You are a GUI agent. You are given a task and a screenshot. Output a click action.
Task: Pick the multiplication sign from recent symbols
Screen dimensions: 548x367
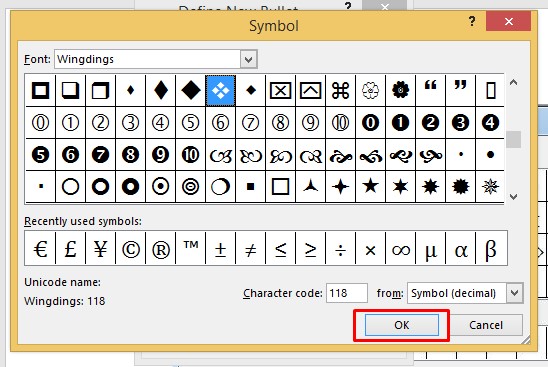371,249
